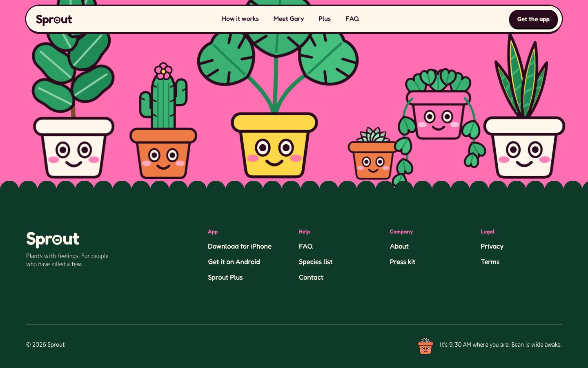This screenshot has height=368, width=588.
Task: Click the Get the app button
Action: 533,19
